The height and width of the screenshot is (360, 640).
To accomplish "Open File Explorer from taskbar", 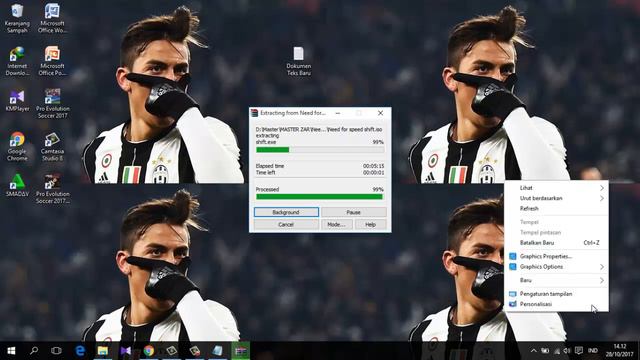I will pos(102,351).
